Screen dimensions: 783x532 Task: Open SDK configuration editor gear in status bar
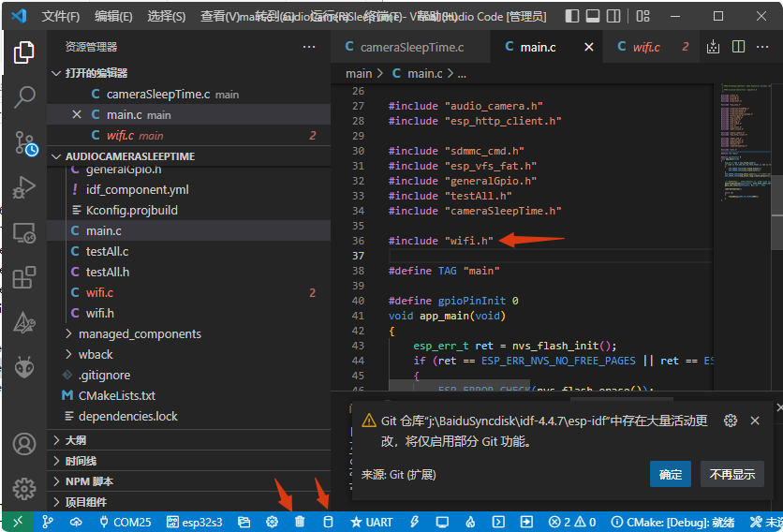[x=273, y=522]
